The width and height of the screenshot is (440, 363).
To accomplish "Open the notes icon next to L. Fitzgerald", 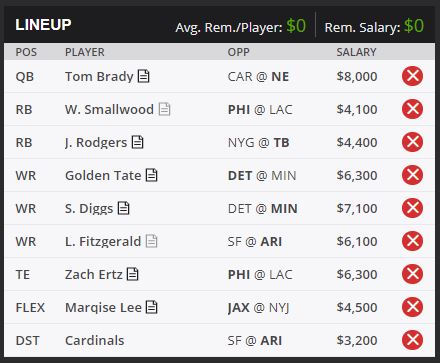I will tap(152, 241).
